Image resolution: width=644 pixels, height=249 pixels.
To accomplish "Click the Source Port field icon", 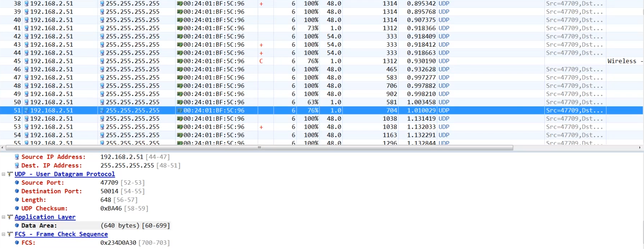I will pyautogui.click(x=17, y=183).
